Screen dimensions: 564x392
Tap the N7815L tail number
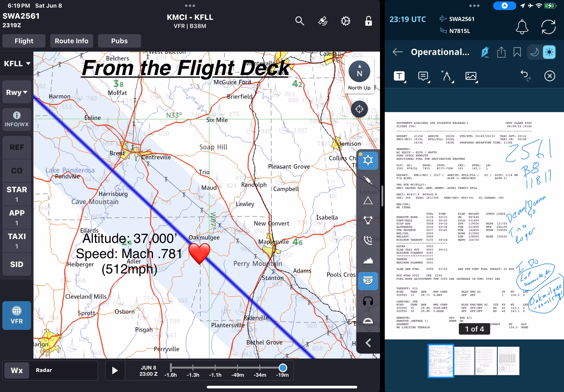tap(459, 31)
